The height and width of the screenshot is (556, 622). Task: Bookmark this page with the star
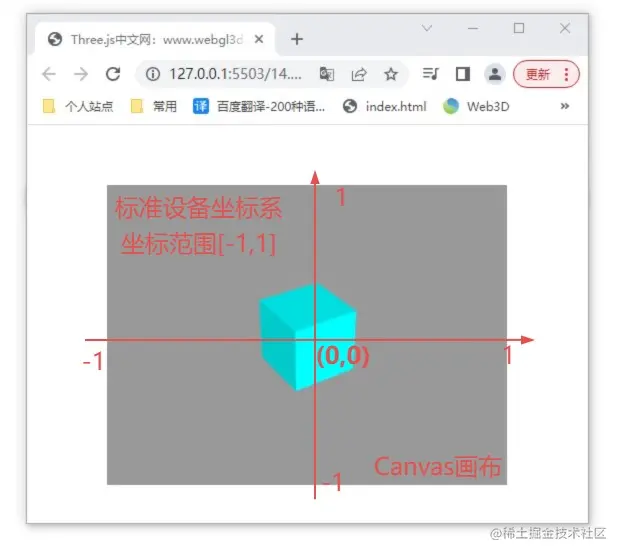click(391, 74)
